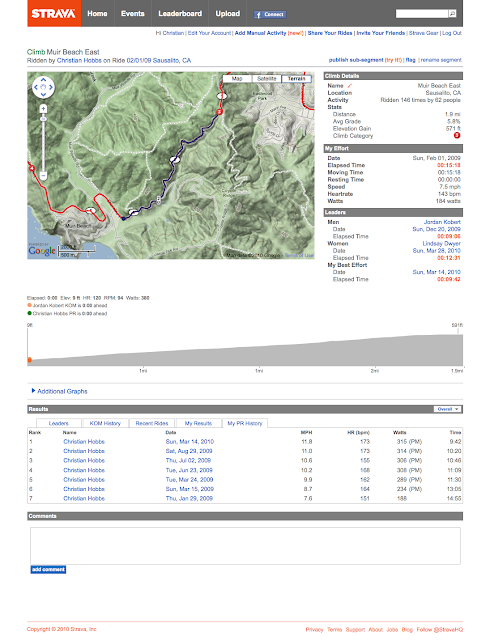Click the red marker 4 on map
This screenshot has height=640, width=490.
click(31, 168)
